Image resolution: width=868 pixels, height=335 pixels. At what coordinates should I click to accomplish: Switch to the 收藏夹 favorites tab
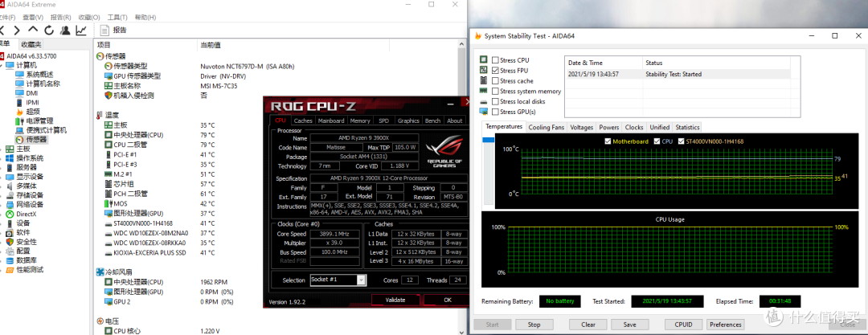point(30,45)
